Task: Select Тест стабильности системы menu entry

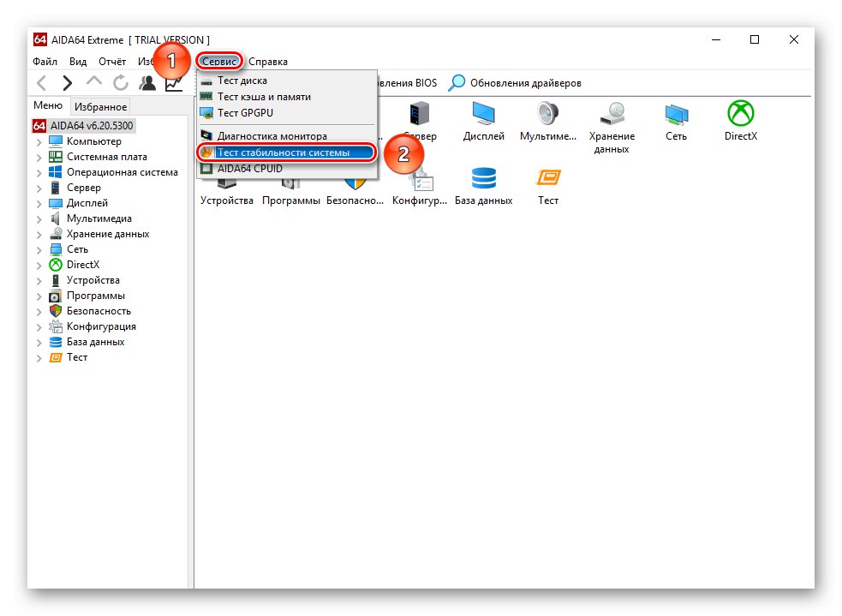Action: pos(286,153)
